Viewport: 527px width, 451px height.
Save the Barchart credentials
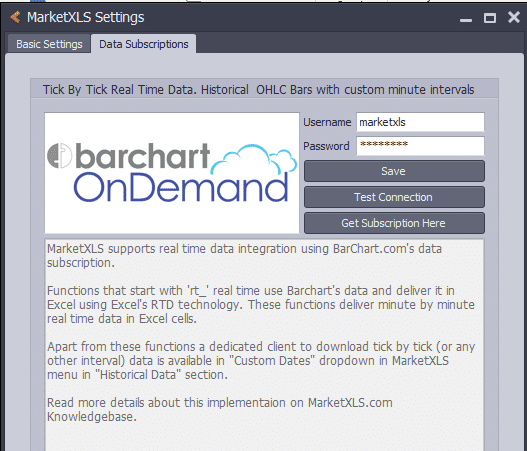coord(394,171)
